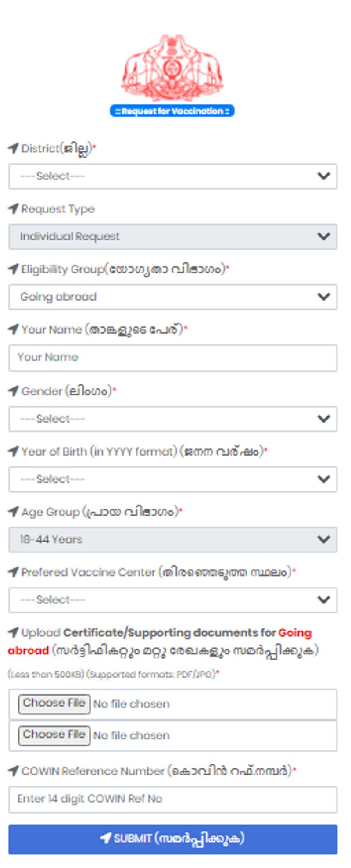Click the first Choose File button
351x868 pixels.
pos(54,704)
